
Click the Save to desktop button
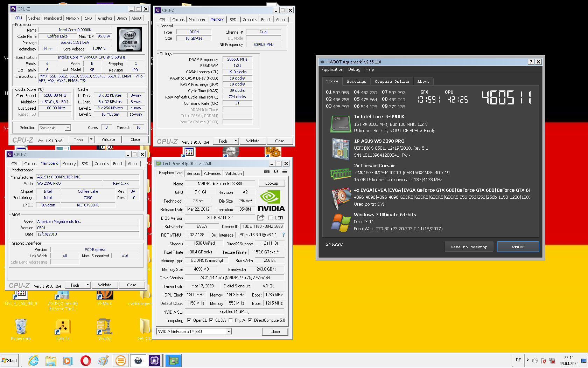coord(469,247)
